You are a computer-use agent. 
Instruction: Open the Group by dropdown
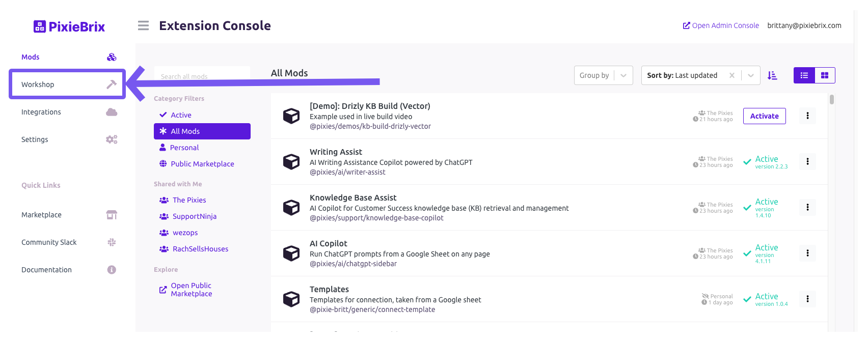point(604,75)
